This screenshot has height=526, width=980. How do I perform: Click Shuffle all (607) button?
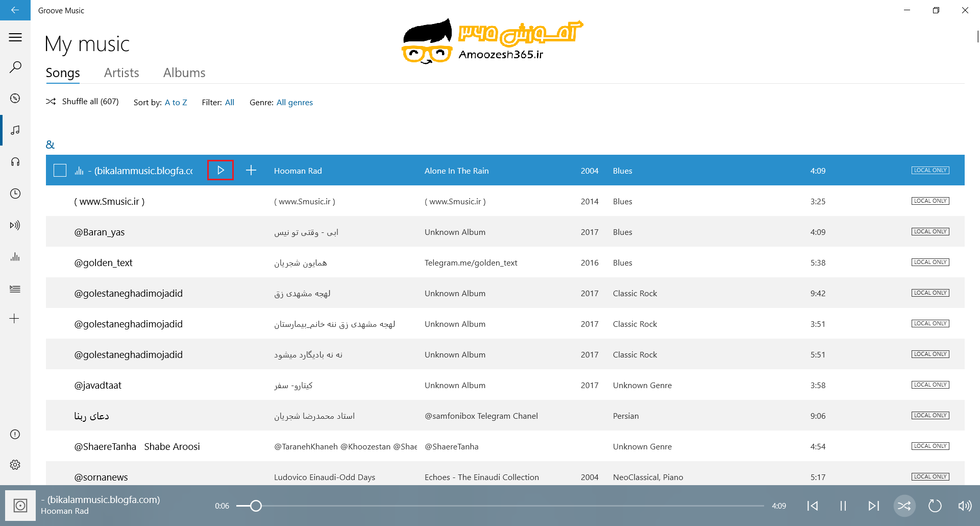83,102
